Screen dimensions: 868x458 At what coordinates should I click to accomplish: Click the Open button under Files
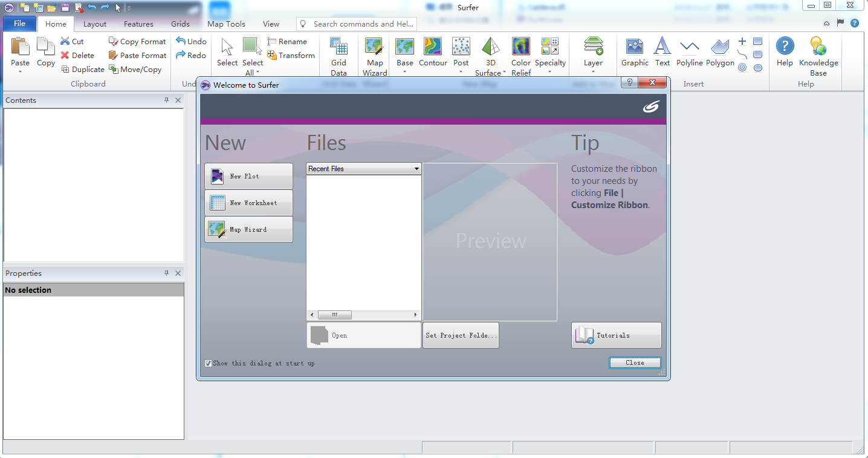[x=364, y=335]
